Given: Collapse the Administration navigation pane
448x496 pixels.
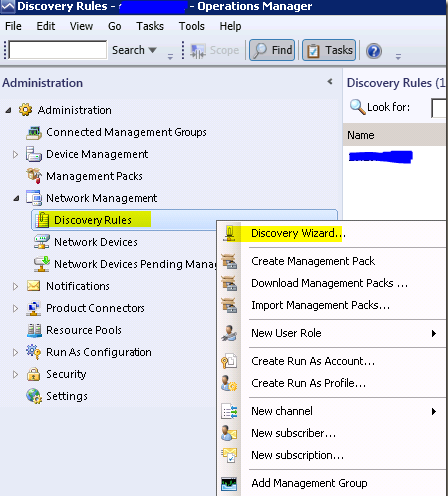Looking at the screenshot, I should click(x=330, y=81).
